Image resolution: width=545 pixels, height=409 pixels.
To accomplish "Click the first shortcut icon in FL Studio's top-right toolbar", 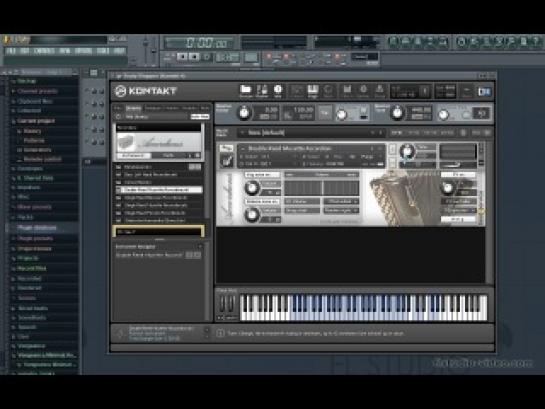I will click(393, 42).
